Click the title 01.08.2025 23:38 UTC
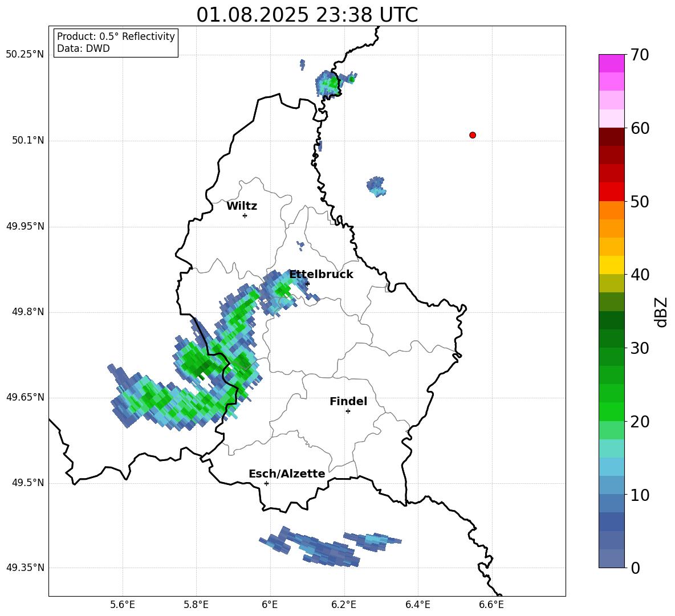 (x=307, y=15)
